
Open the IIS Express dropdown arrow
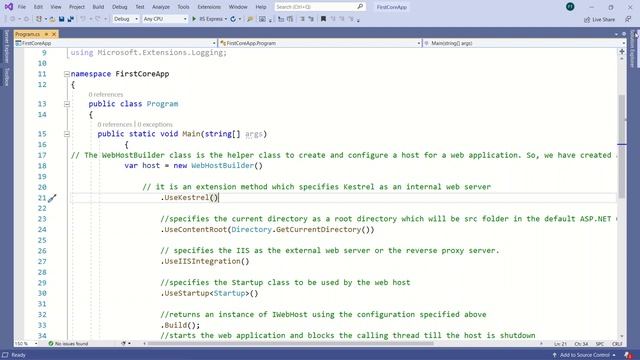point(226,19)
